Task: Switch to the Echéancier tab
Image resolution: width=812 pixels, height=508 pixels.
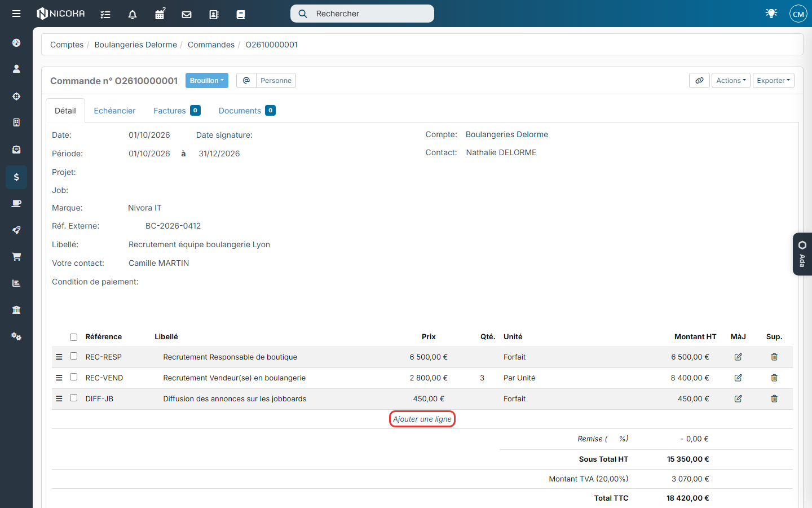Action: [114, 111]
